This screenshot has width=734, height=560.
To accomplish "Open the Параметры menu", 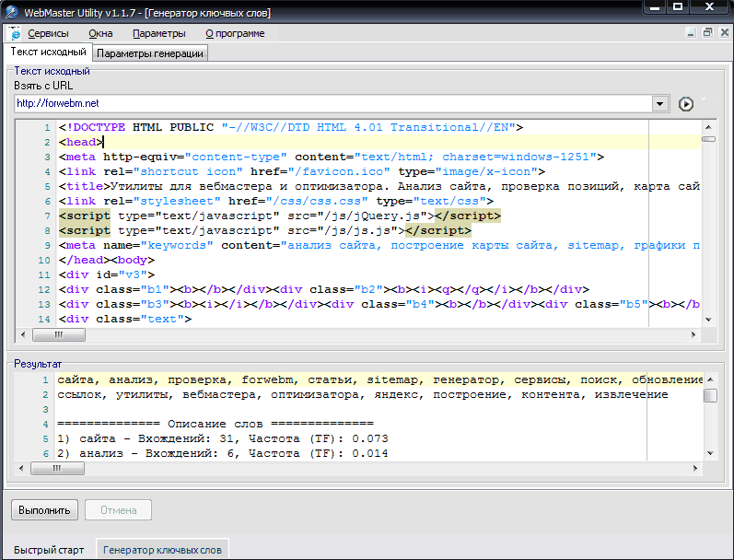I will click(158, 33).
